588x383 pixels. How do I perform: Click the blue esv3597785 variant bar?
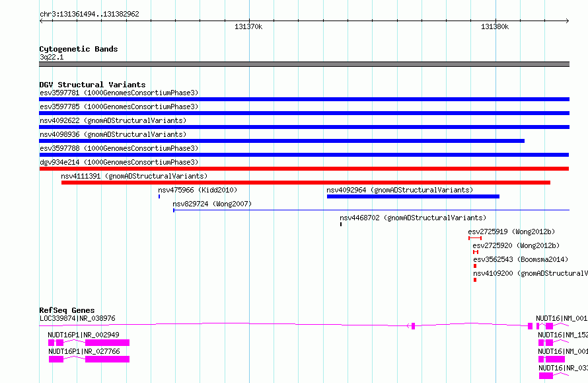pyautogui.click(x=304, y=113)
